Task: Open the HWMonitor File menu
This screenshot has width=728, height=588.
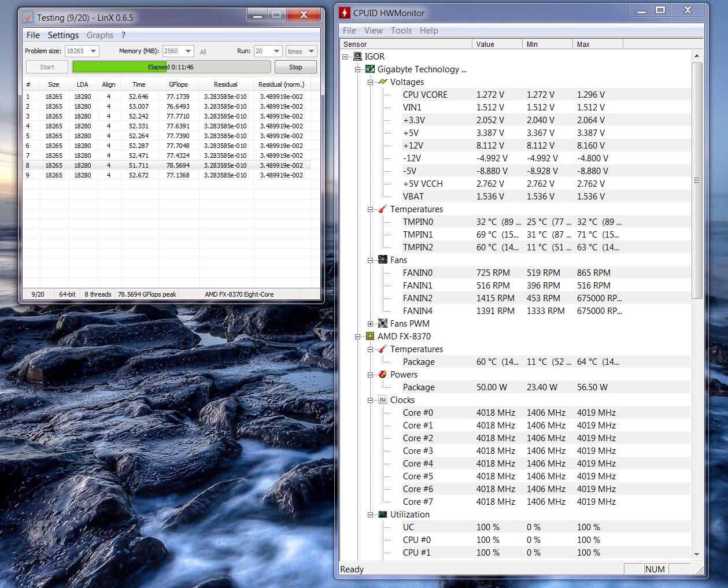Action: point(349,31)
